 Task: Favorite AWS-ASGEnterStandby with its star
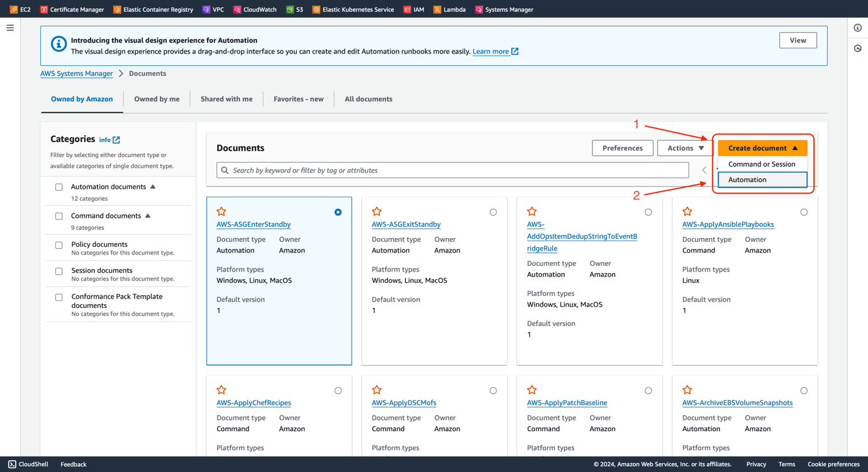[221, 211]
